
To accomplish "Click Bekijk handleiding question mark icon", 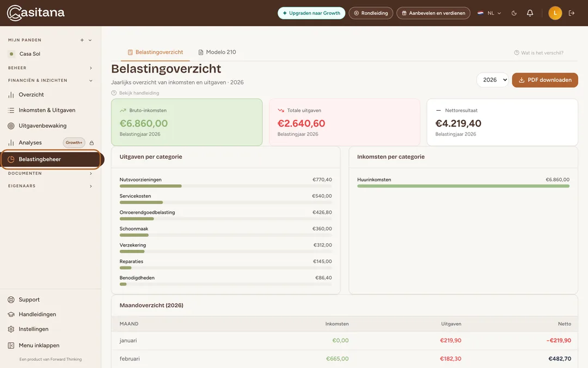I will [x=114, y=93].
